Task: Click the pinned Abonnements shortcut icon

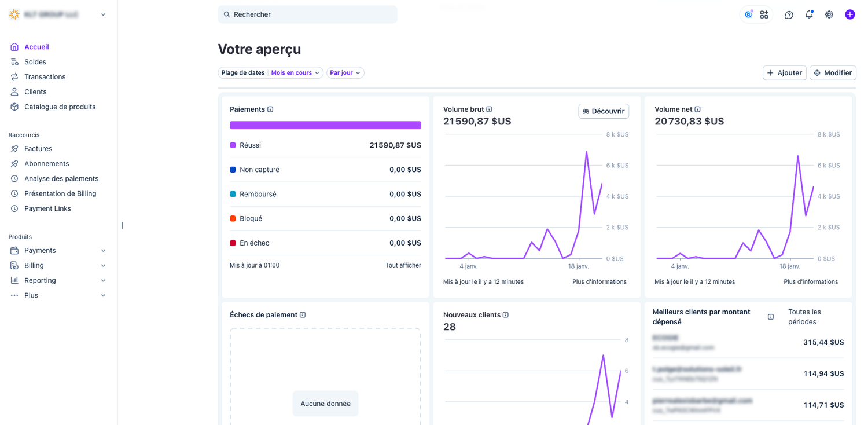Action: click(x=14, y=164)
